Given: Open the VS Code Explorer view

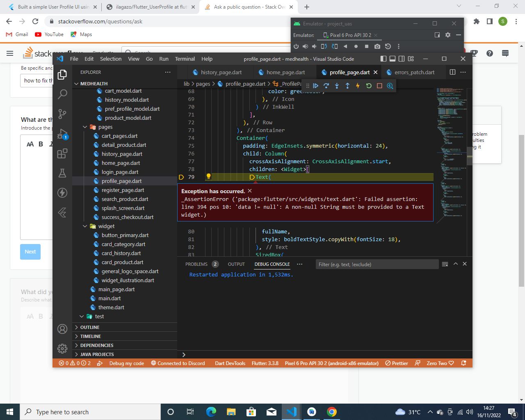Looking at the screenshot, I should [x=62, y=74].
